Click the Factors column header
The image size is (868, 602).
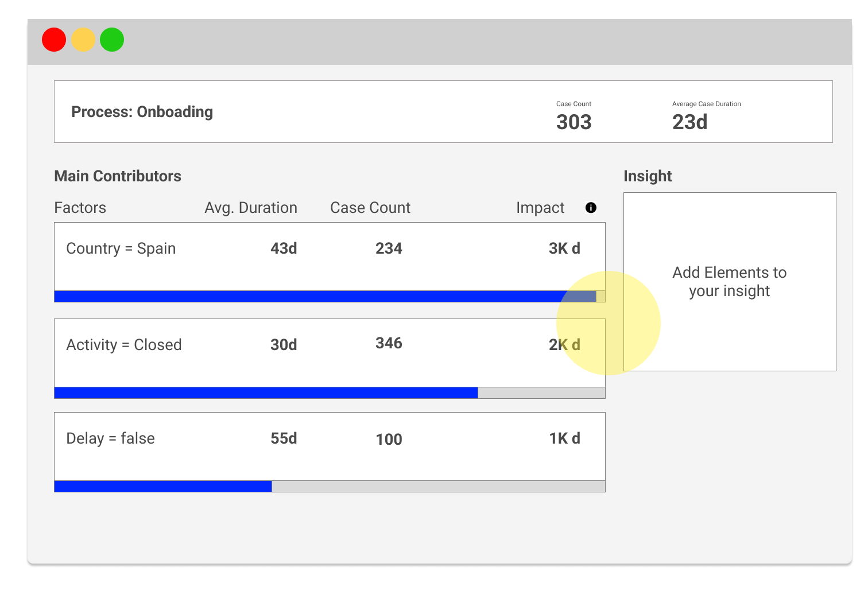[x=80, y=208]
